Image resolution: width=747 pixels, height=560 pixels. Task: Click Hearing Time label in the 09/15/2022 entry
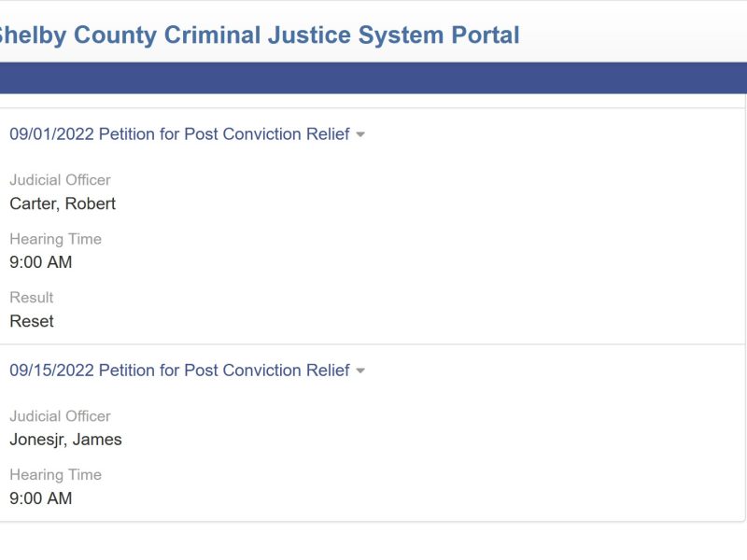click(x=55, y=475)
